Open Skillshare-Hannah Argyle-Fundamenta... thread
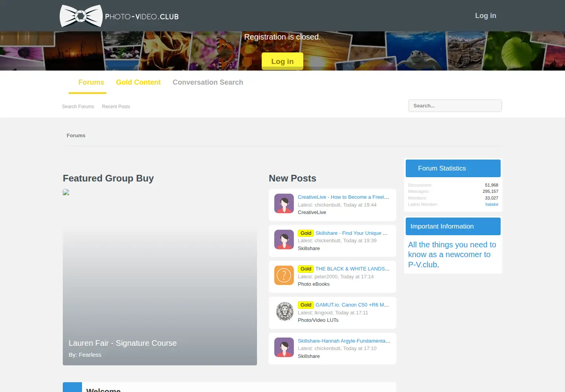The image size is (565, 392). pyautogui.click(x=344, y=341)
